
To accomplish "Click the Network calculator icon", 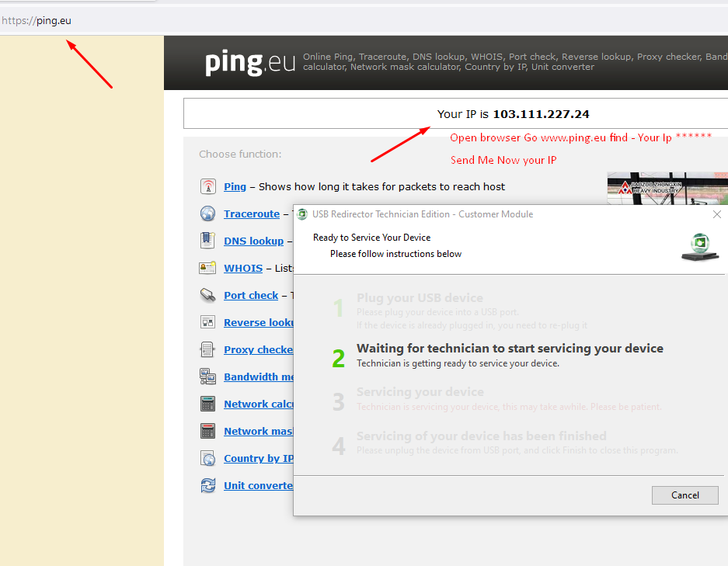I will 207,404.
